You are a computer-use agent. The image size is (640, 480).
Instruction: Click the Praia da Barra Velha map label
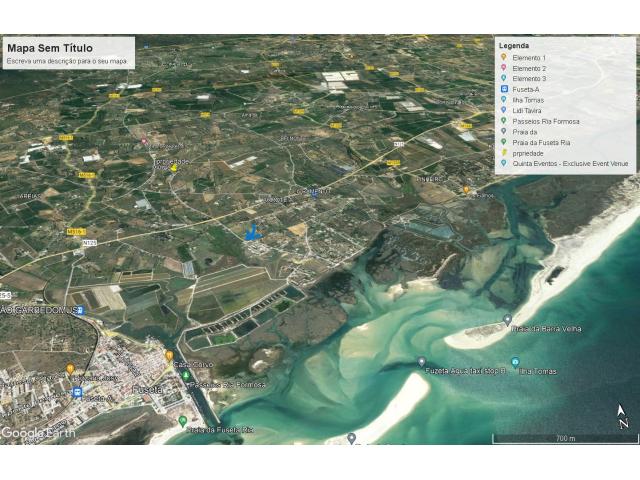[546, 329]
